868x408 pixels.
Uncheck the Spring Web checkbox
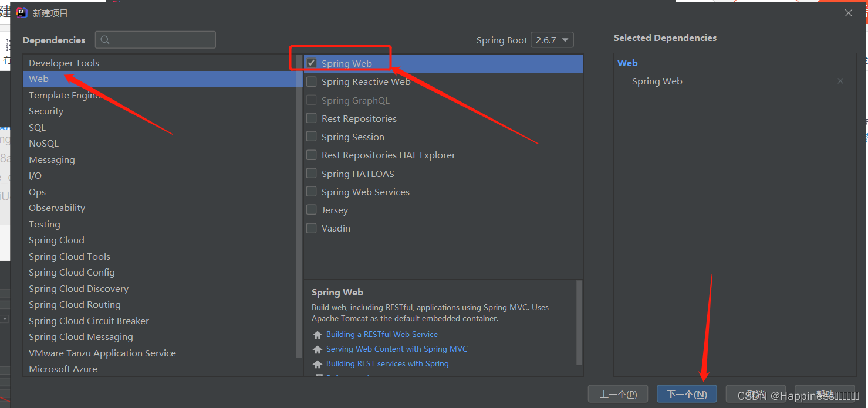coord(312,63)
